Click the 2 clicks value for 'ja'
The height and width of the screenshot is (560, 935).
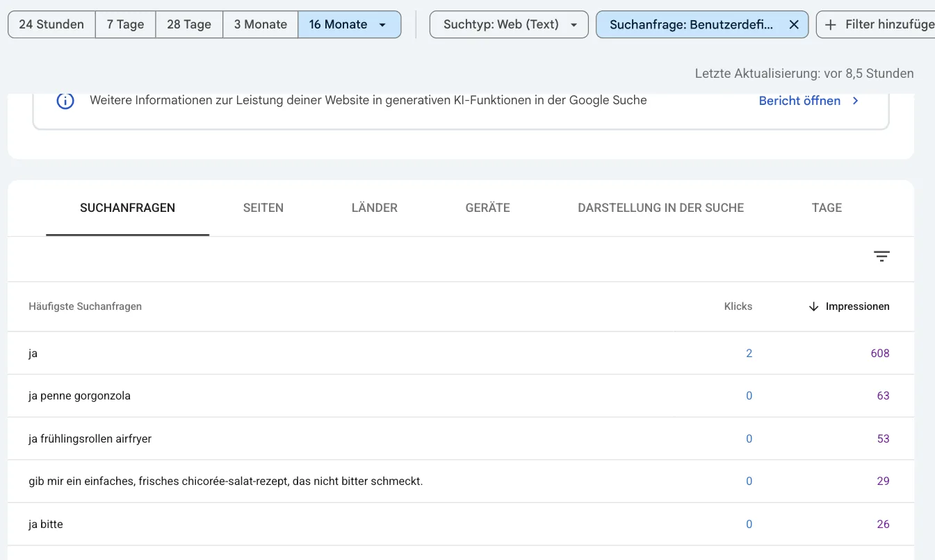click(x=749, y=353)
